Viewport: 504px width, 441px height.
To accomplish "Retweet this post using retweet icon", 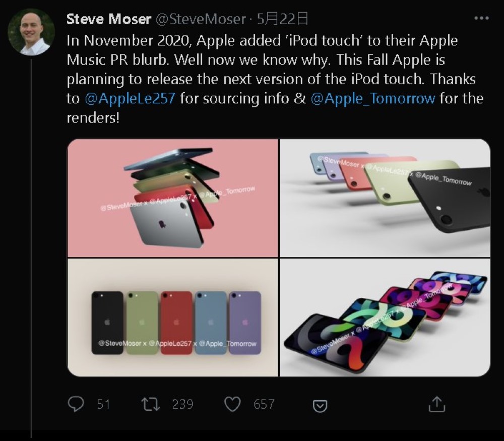I will (151, 404).
